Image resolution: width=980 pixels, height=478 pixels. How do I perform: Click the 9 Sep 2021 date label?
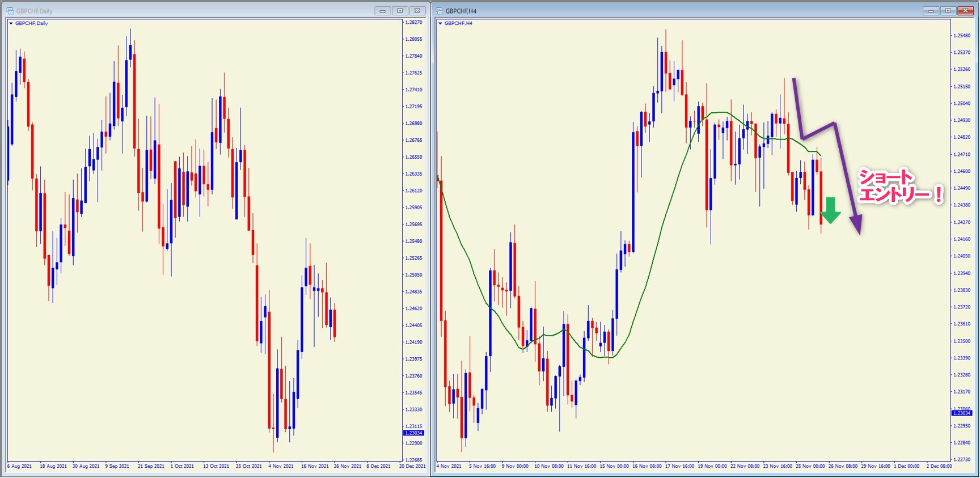117,466
